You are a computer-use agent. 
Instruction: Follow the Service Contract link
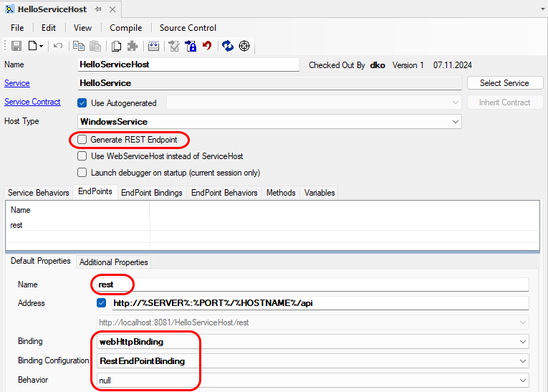tap(32, 102)
